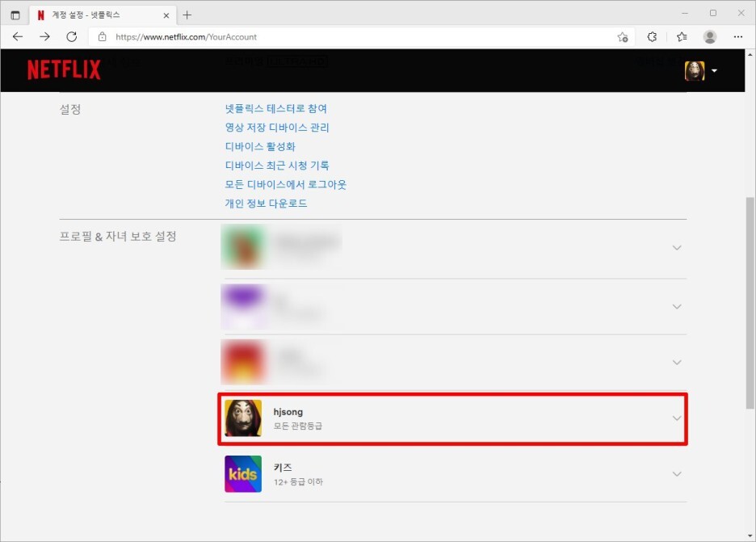Open 영상 저장 디바이스 관리 link
This screenshot has width=756, height=542.
pos(277,128)
